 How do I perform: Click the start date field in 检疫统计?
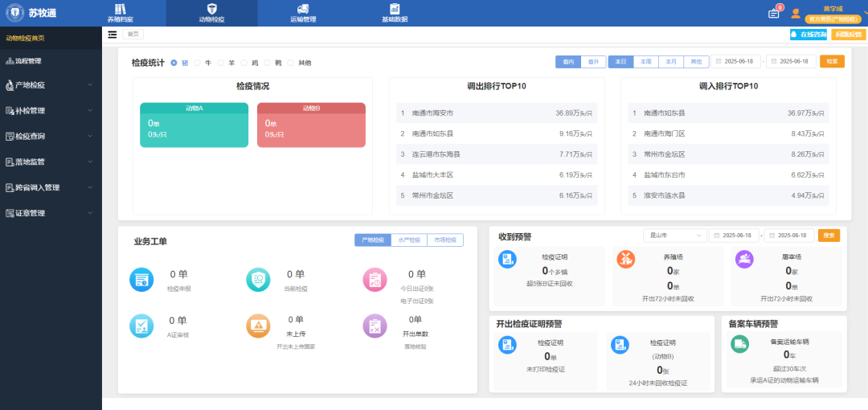coord(738,62)
